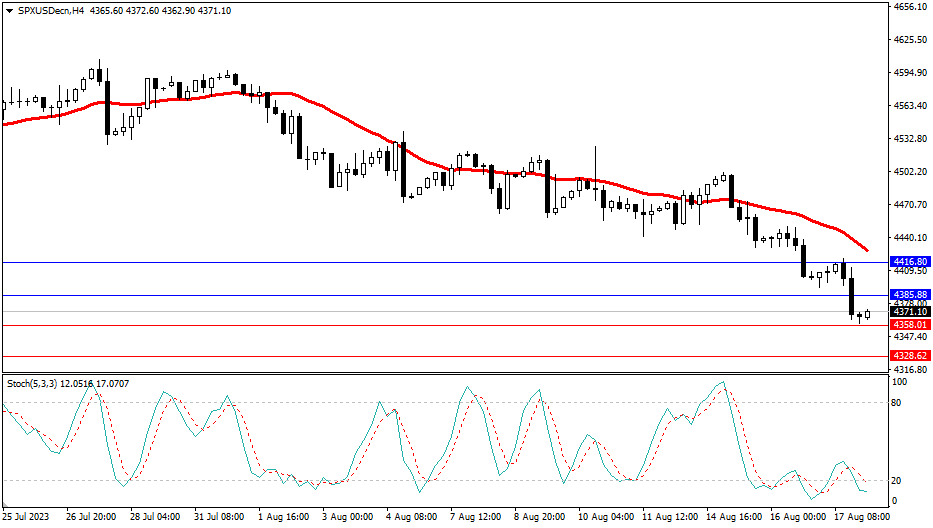Screen dimensions: 933x528
Task: Click the stochastic 80 level scale value
Action: (x=897, y=403)
